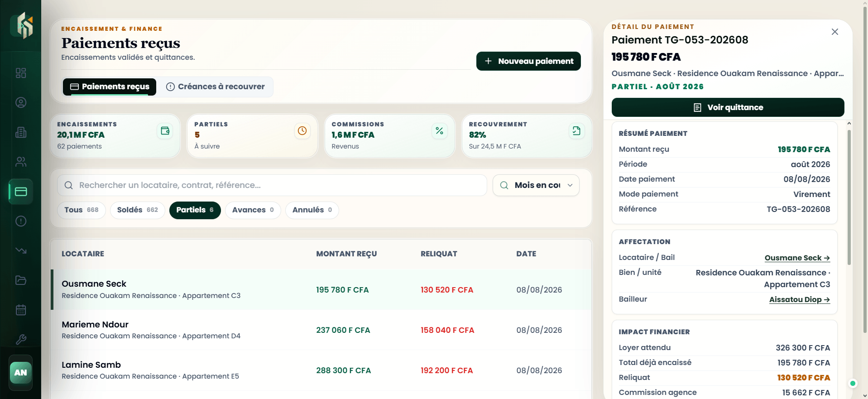The image size is (868, 399).
Task: Open the buildings icon in sidebar
Action: 21,132
